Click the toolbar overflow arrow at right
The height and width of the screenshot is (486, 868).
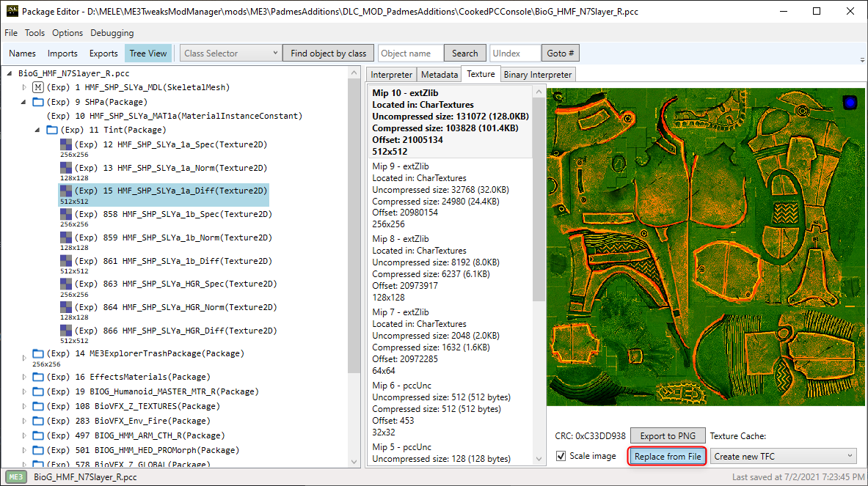(862, 59)
